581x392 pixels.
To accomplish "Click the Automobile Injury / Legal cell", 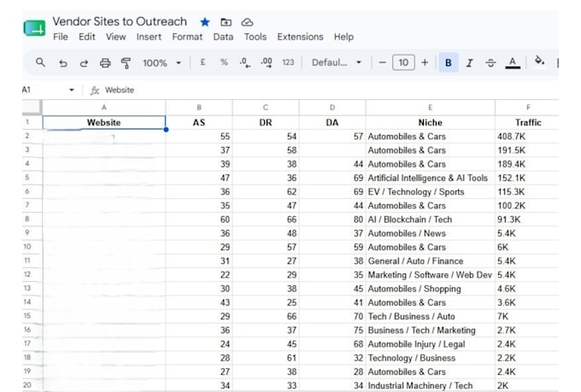I will [x=430, y=344].
